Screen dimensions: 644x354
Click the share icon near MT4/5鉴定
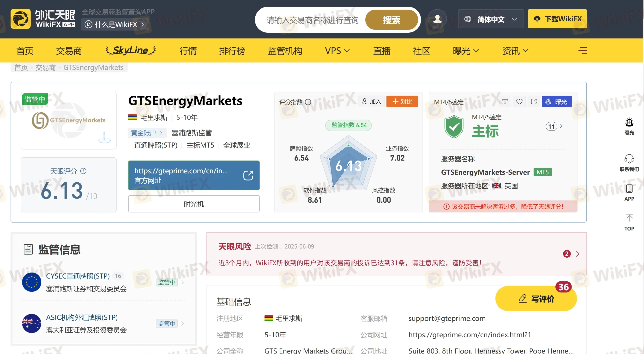click(x=534, y=101)
